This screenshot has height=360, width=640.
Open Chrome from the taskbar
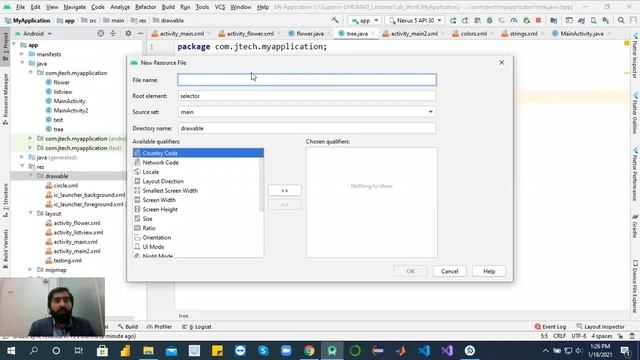pyautogui.click(x=309, y=351)
